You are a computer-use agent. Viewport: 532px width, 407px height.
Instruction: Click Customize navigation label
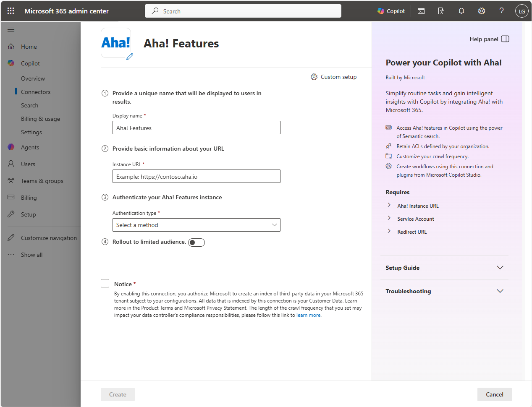tap(49, 238)
